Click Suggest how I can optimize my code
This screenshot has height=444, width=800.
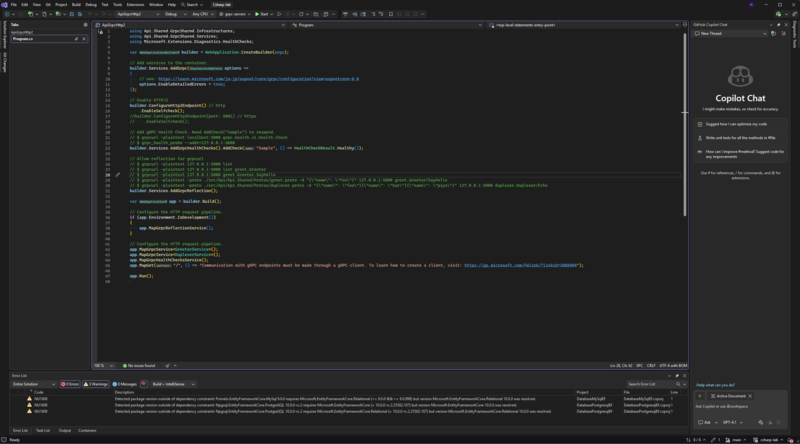pyautogui.click(x=740, y=124)
